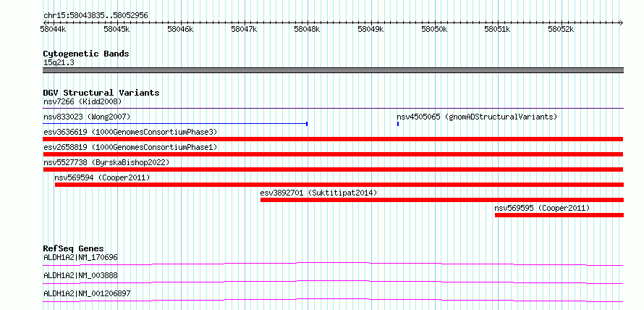Select the 15q21.3 band label

point(59,63)
